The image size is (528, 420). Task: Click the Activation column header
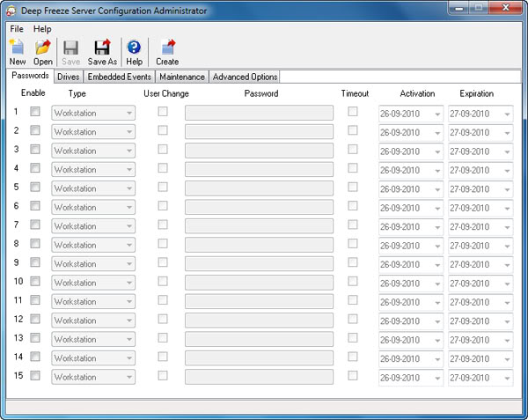click(x=417, y=93)
